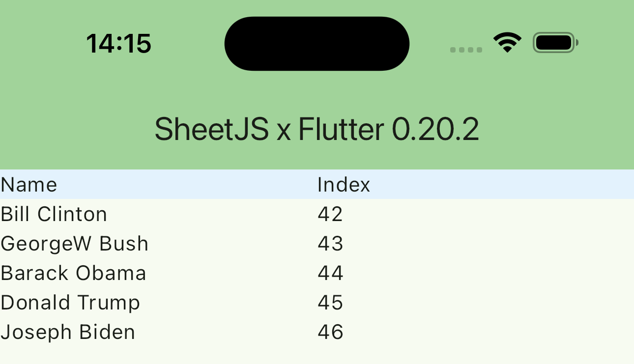The image size is (634, 364).
Task: Select the GeorgeW Bush cell
Action: click(x=75, y=244)
